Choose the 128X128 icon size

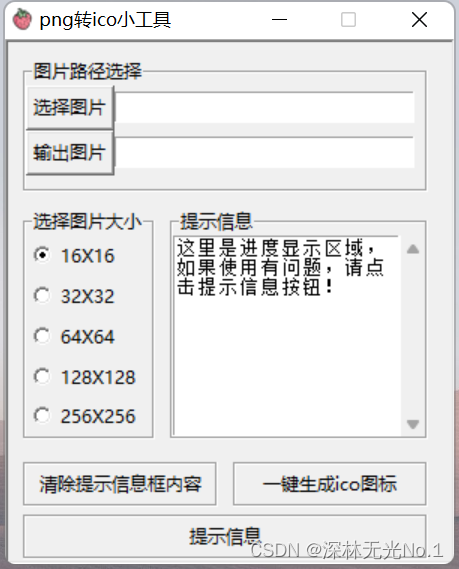[85, 377]
